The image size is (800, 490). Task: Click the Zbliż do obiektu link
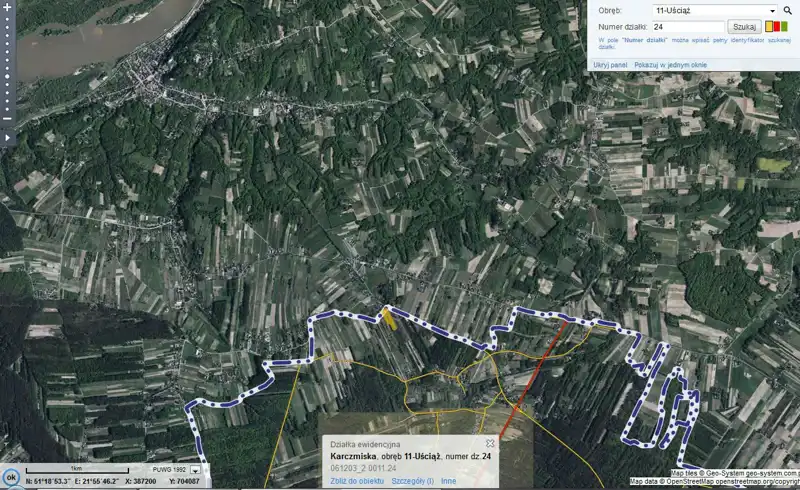click(357, 481)
